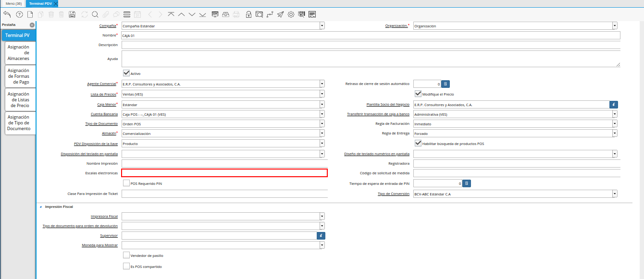The image size is (644, 279).
Task: Enable the POS Requerido PIN checkbox
Action: pos(126,183)
